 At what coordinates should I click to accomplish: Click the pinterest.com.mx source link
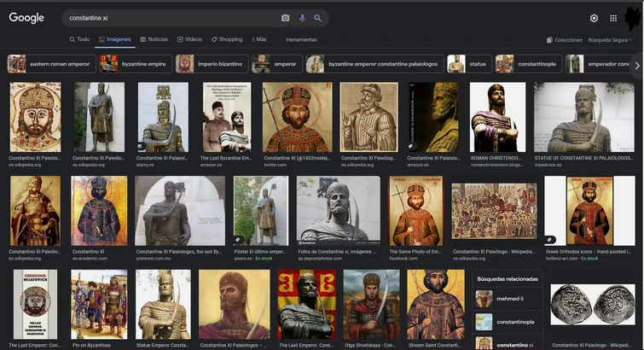[154, 259]
